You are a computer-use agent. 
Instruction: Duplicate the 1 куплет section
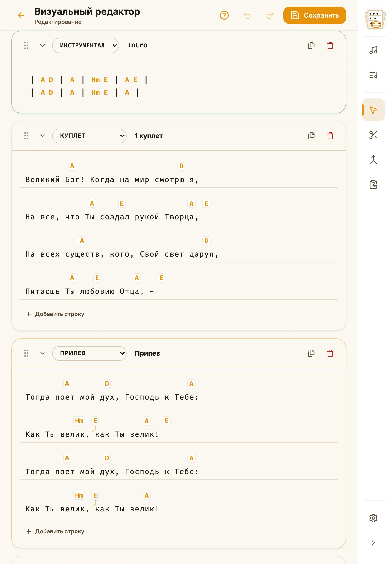click(311, 136)
